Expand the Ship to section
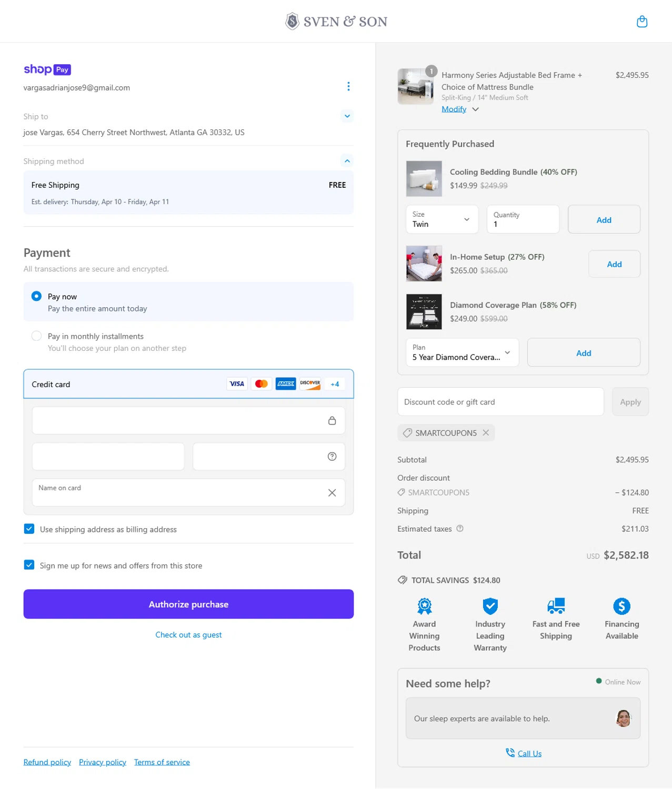Screen dimensions: 672x789 [347, 116]
